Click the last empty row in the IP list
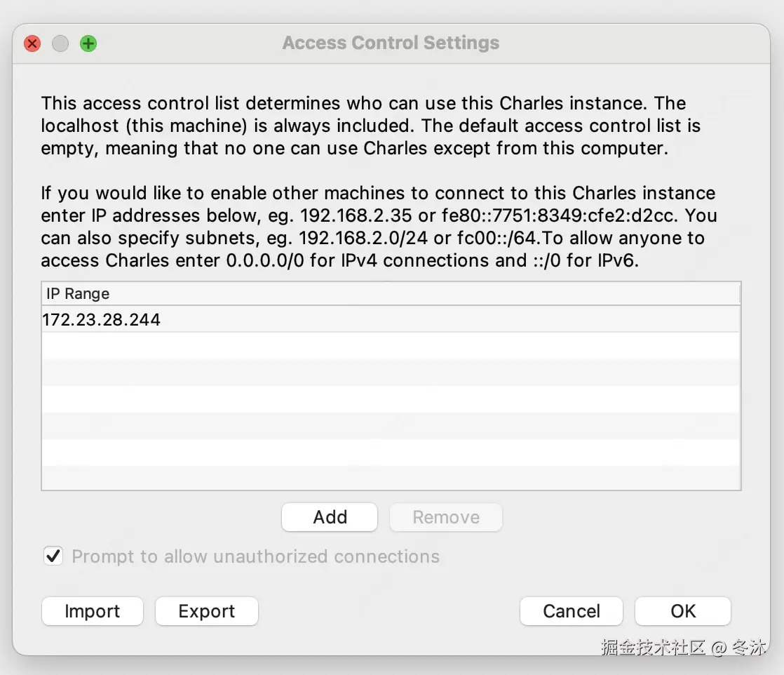Image resolution: width=784 pixels, height=675 pixels. click(391, 479)
